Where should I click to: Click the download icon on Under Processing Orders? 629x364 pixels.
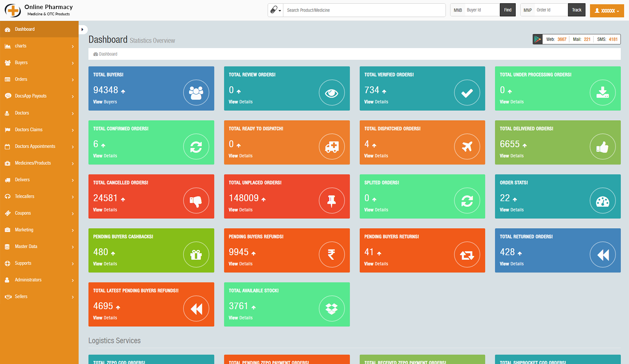(603, 93)
